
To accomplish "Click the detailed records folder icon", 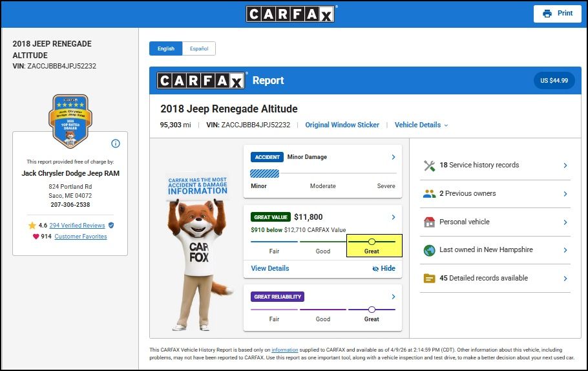I will tap(429, 279).
